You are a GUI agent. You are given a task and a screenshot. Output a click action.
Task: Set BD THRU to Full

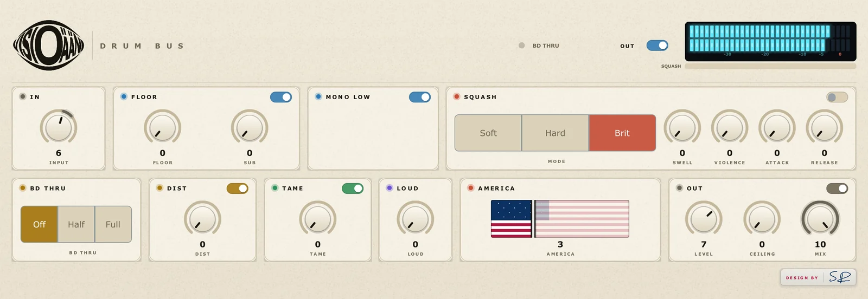click(x=113, y=224)
